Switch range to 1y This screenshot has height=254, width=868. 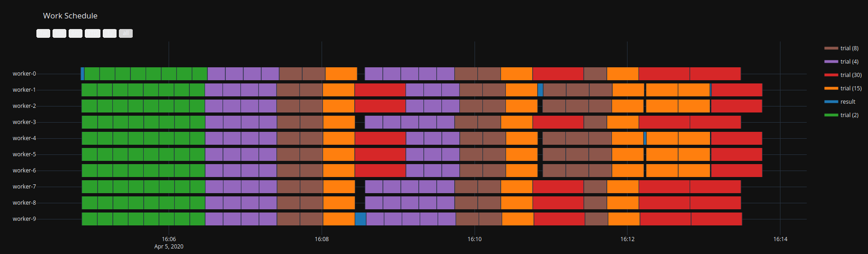click(110, 33)
